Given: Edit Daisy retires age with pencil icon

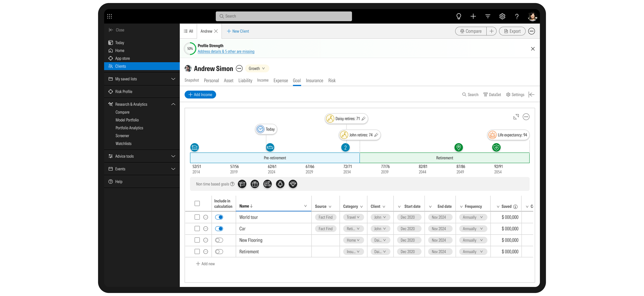Looking at the screenshot, I should [363, 119].
